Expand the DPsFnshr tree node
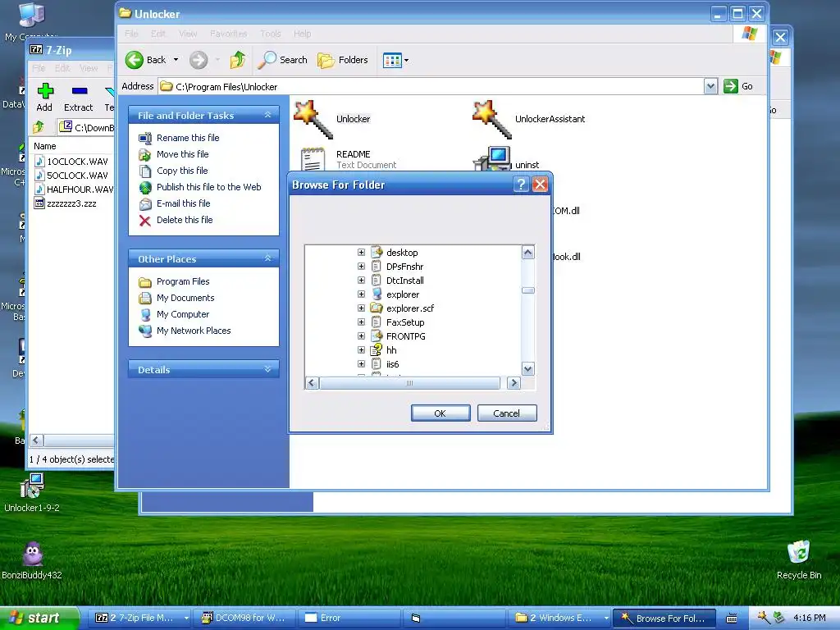 [361, 267]
